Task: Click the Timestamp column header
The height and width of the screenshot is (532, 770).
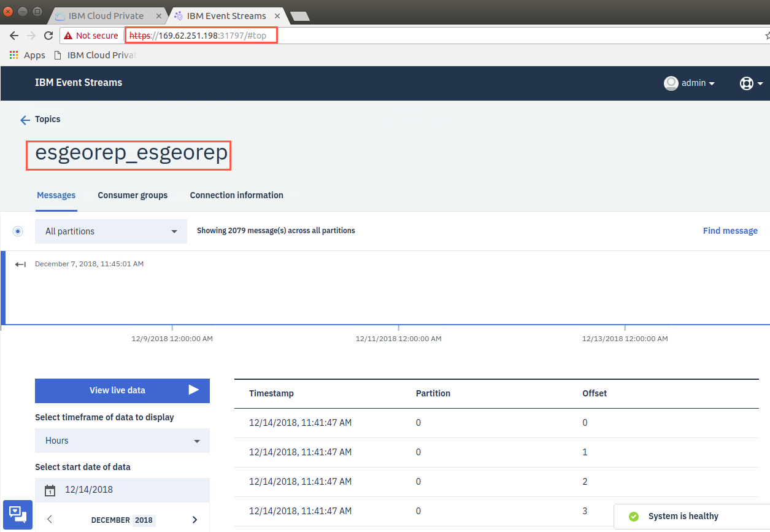Action: (271, 393)
